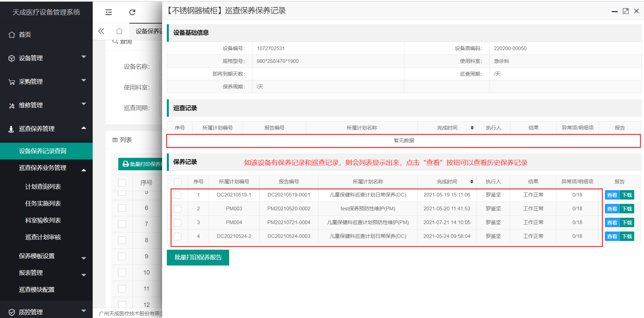Open 科室验收列表 menu item
This screenshot has height=318, width=644.
pyautogui.click(x=43, y=220)
